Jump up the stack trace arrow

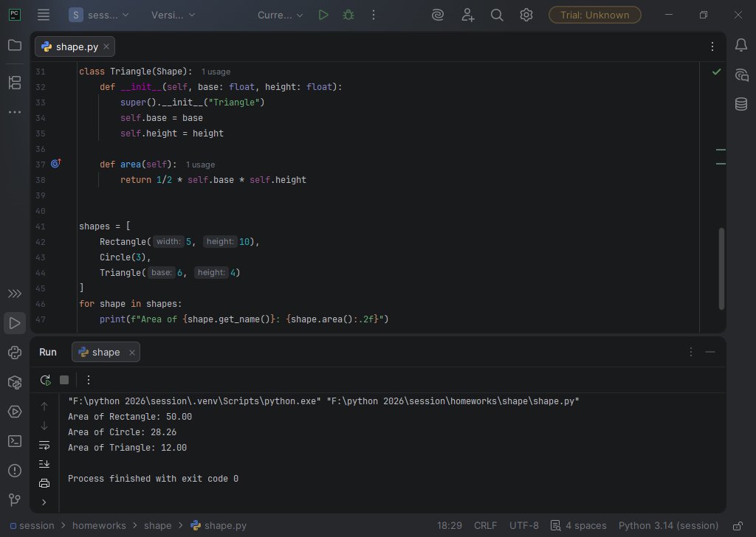coord(44,406)
